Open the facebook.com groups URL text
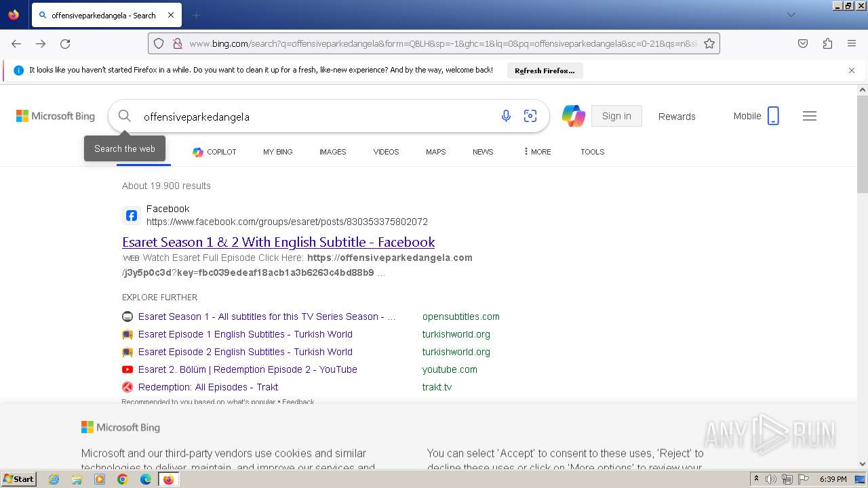 (x=287, y=222)
